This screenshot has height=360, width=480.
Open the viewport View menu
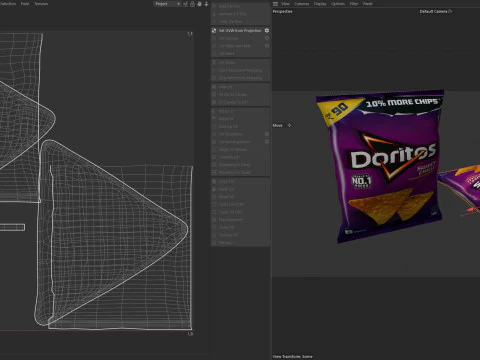pos(285,4)
